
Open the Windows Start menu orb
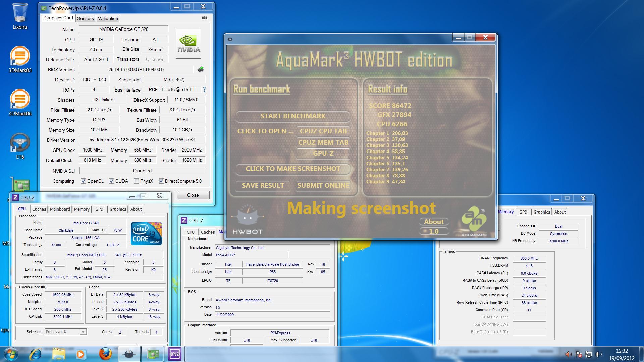[11, 354]
